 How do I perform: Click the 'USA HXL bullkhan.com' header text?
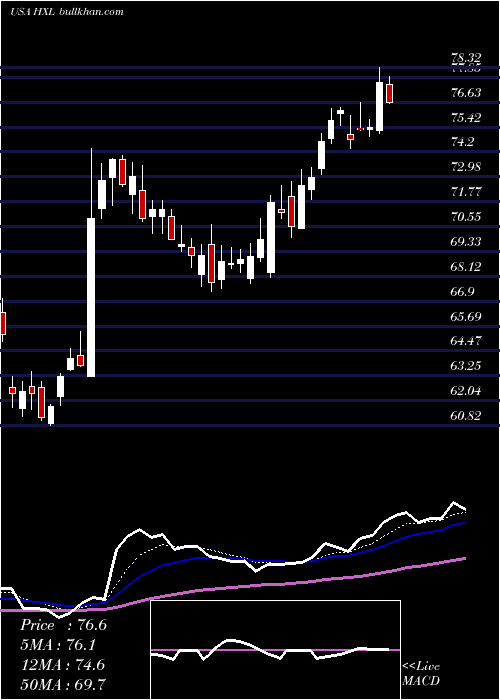click(67, 12)
